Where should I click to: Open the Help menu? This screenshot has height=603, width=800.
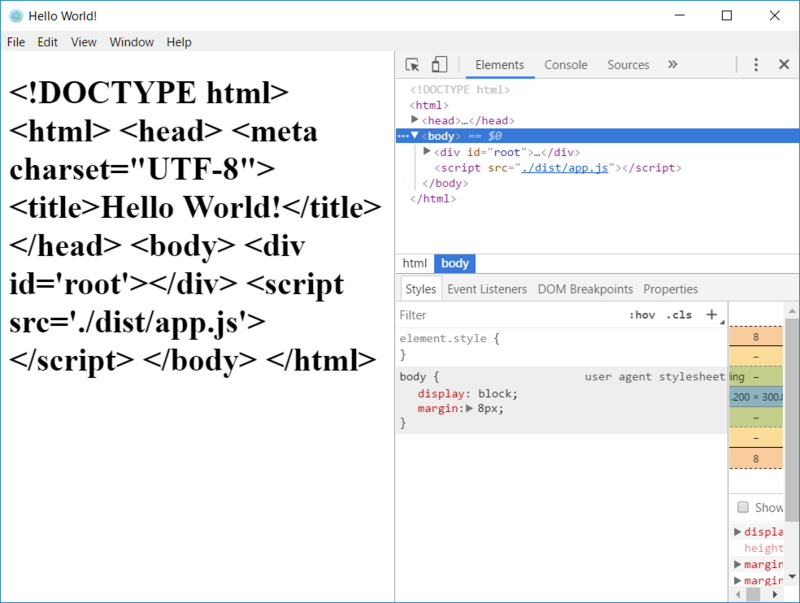click(x=179, y=42)
